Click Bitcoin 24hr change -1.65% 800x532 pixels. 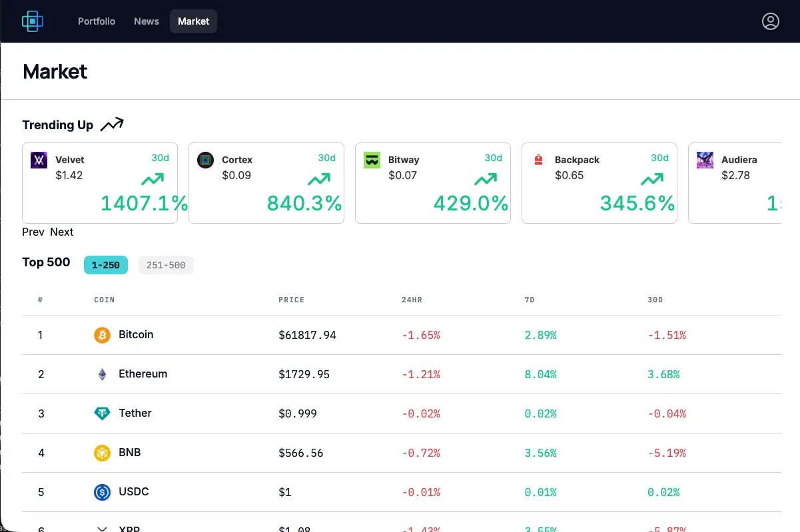click(421, 335)
